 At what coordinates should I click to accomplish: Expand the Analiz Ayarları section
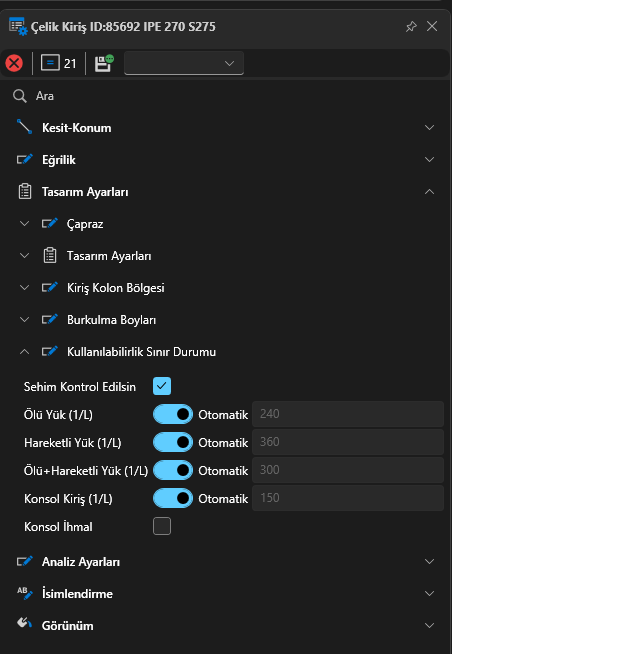[429, 562]
